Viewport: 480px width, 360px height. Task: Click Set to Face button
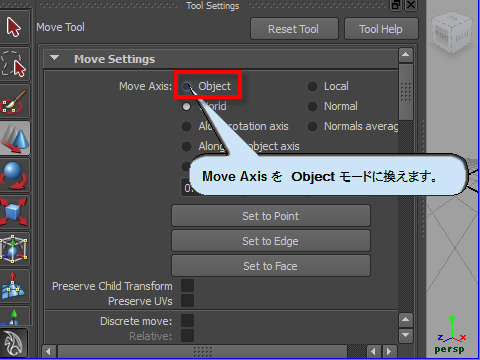coord(271,266)
